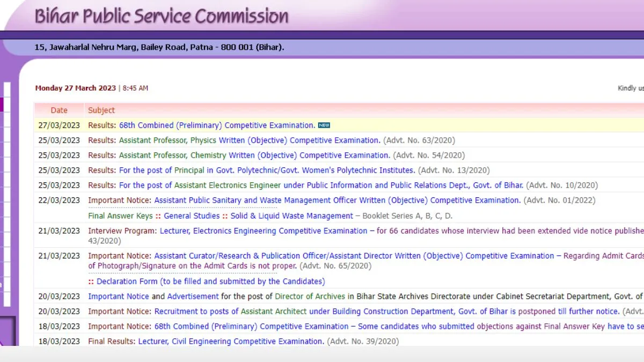Click the Advertisement link for Director of Archives
The height and width of the screenshot is (362, 644).
pyautogui.click(x=193, y=297)
